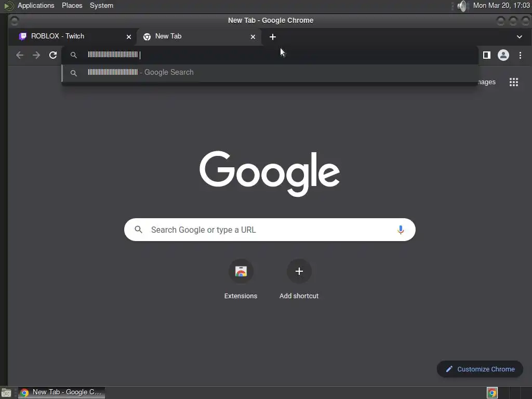Open the Chrome profile avatar
532x399 pixels.
pyautogui.click(x=503, y=55)
